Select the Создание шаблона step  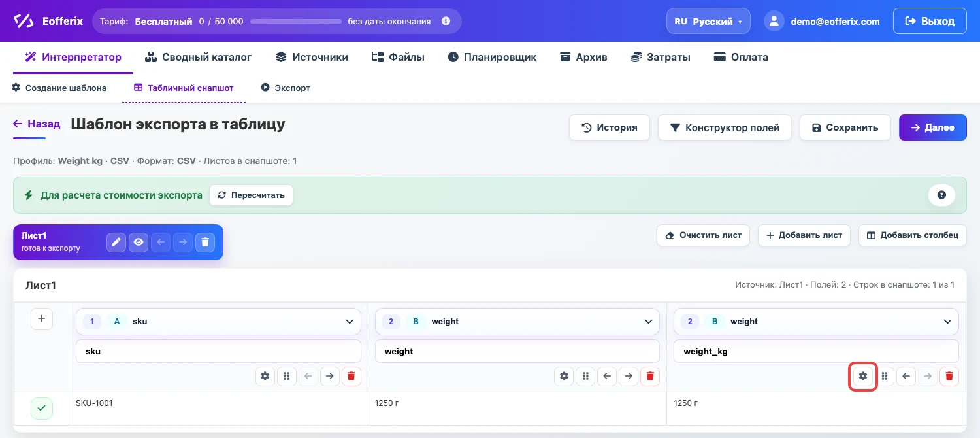pyautogui.click(x=59, y=88)
